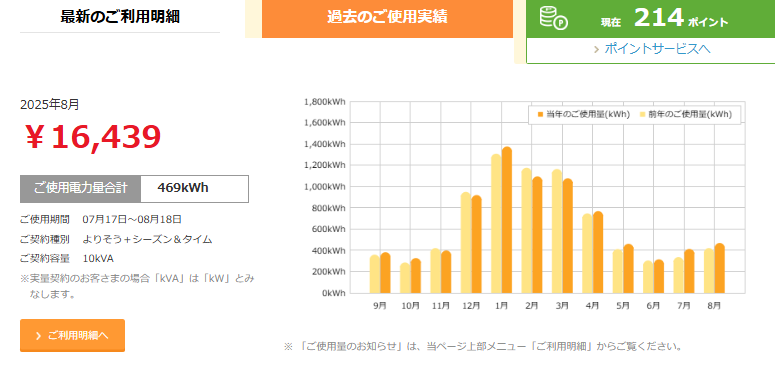Open the 過去のご使用実績 tab

pos(387,18)
